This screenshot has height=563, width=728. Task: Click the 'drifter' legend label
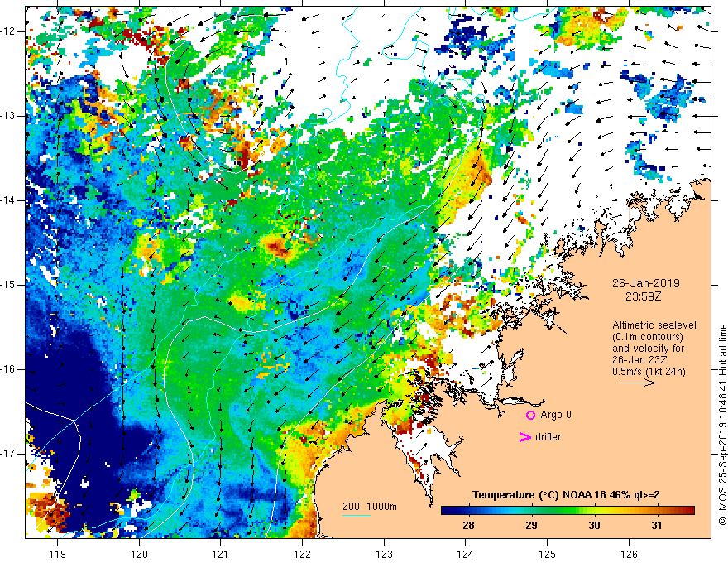tap(548, 437)
